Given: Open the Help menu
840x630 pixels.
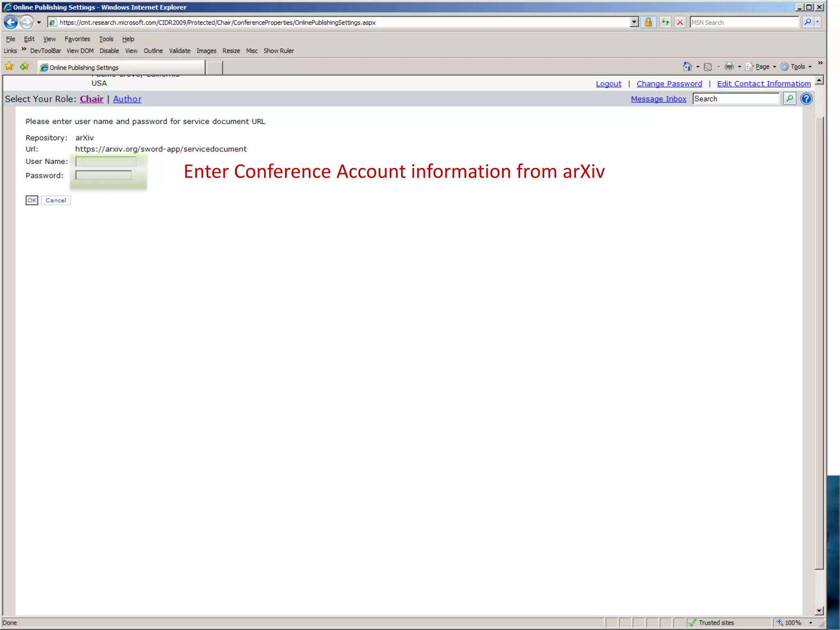Looking at the screenshot, I should (128, 39).
